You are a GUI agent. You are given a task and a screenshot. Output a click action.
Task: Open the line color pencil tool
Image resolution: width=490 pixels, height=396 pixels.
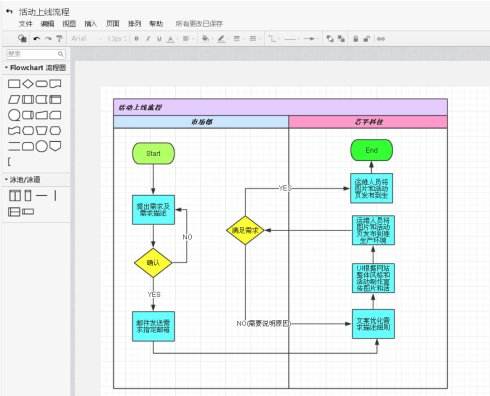tap(221, 39)
